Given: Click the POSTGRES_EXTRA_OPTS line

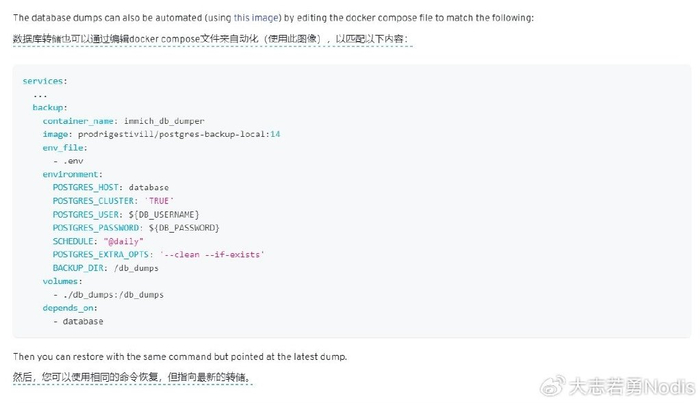Looking at the screenshot, I should tap(158, 255).
